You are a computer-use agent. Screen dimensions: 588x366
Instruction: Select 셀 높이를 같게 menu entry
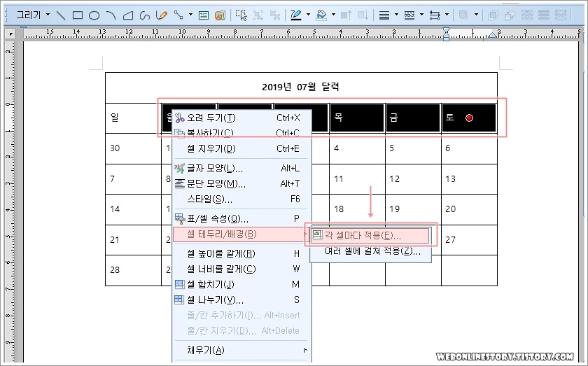242,254
